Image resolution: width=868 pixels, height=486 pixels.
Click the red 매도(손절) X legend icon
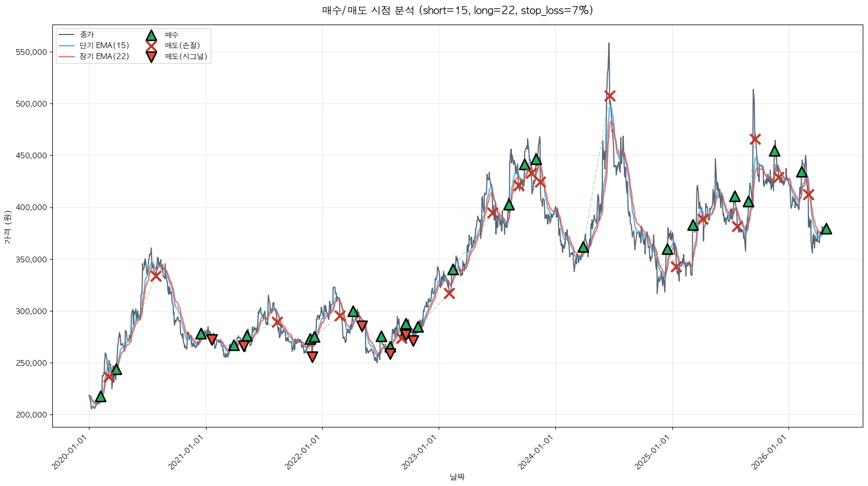pos(151,46)
